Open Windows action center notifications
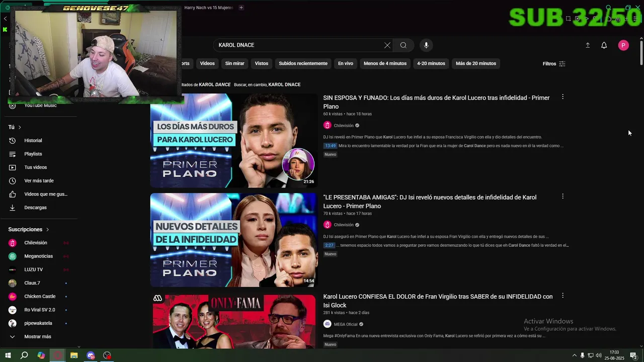 click(x=634, y=355)
